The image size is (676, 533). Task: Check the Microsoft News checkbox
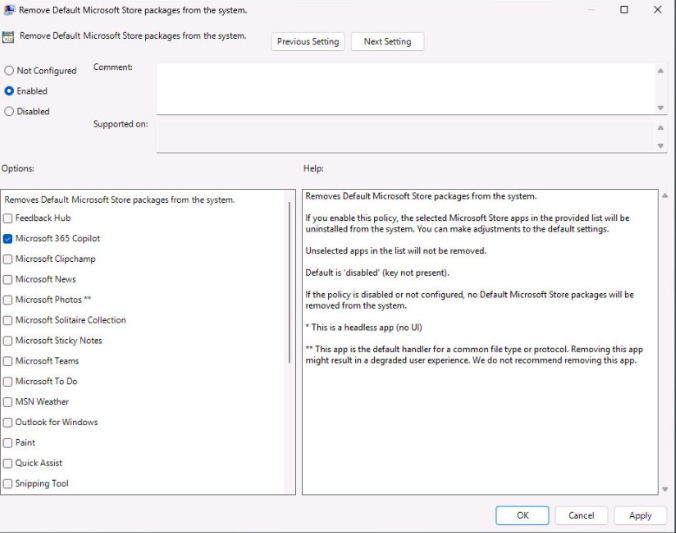(x=8, y=279)
